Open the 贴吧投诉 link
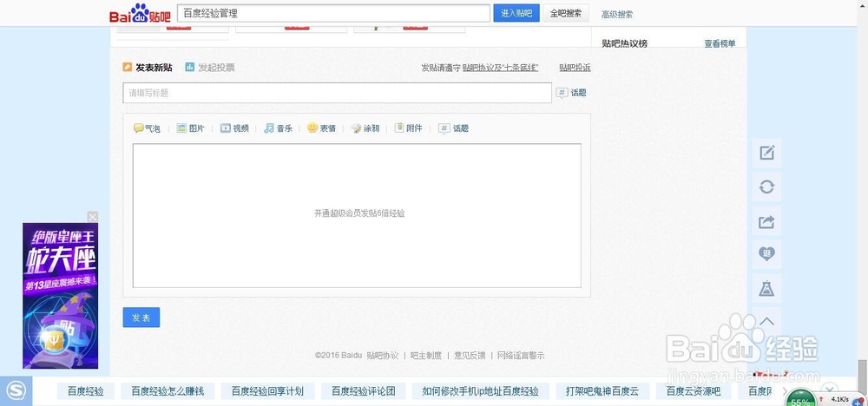Screen dimensions: 868x406 coord(575,68)
